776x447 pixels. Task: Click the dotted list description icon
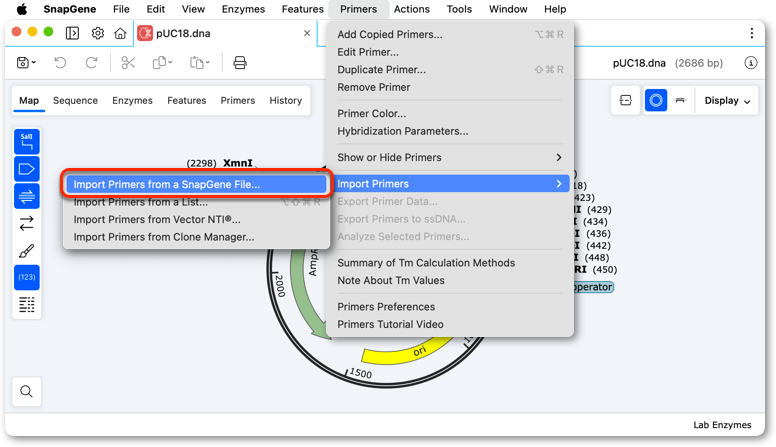pyautogui.click(x=27, y=304)
